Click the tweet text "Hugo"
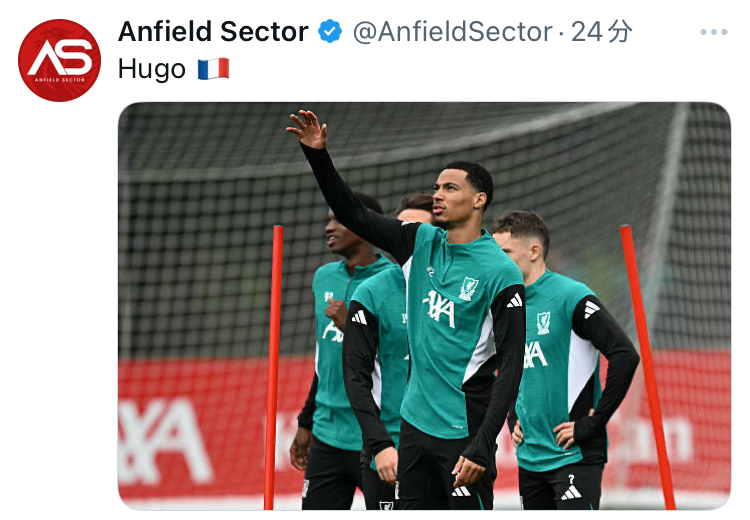 coord(152,69)
